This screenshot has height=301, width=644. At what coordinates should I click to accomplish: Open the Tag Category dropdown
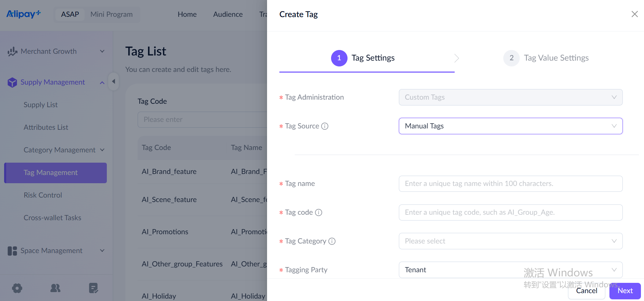click(x=510, y=241)
